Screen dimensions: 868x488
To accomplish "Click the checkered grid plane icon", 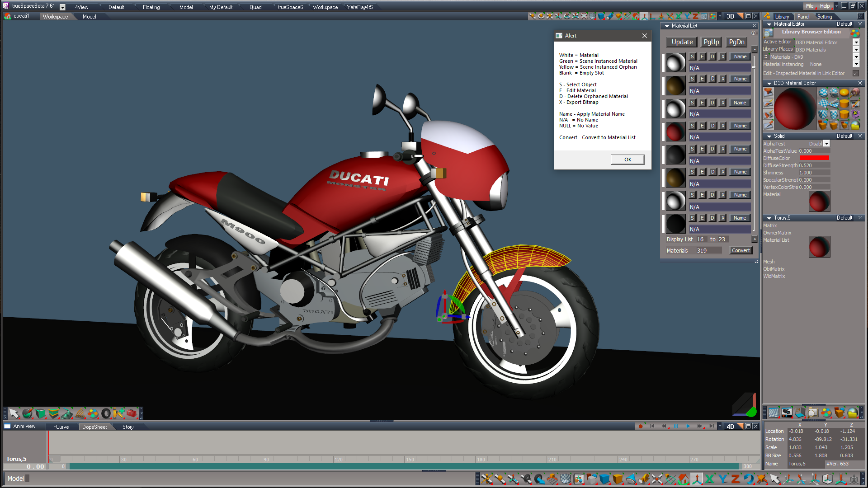I will (x=565, y=479).
